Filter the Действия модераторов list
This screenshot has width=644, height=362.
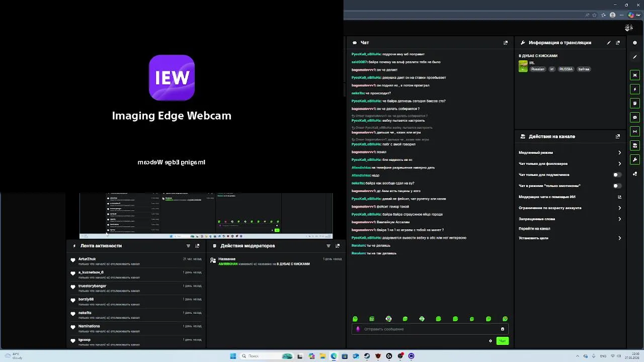(x=329, y=246)
